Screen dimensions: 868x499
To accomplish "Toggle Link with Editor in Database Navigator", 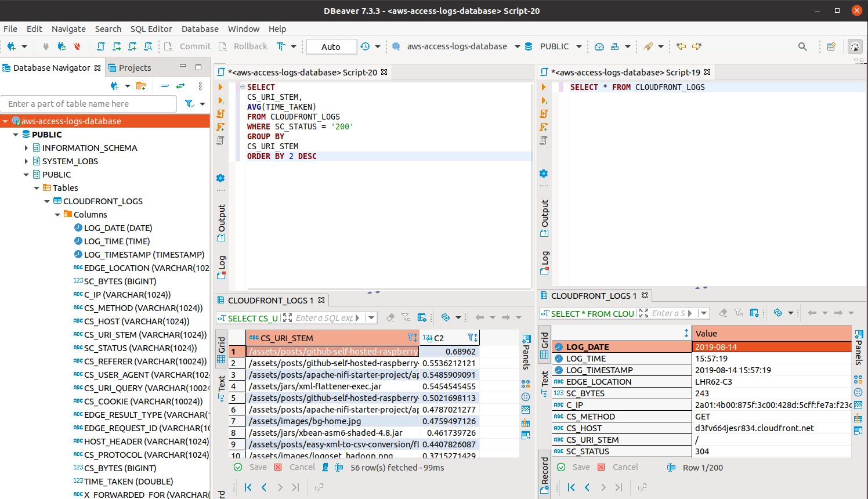I will coord(180,86).
